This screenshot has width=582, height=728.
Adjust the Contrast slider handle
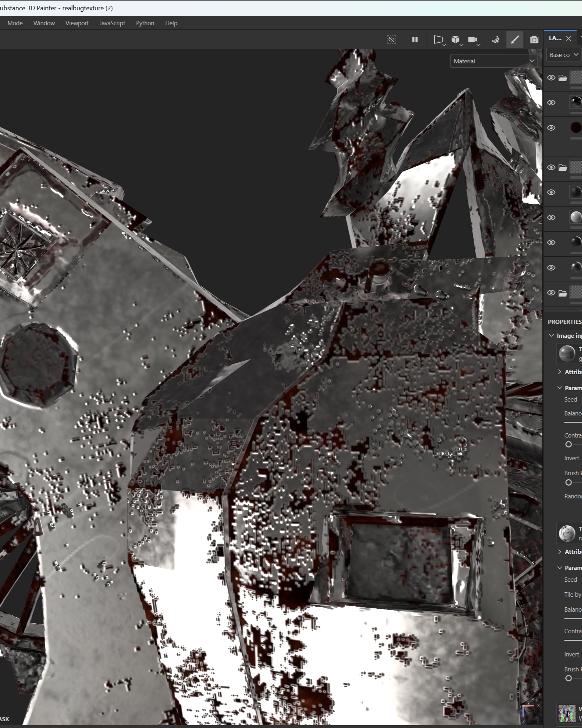click(568, 444)
